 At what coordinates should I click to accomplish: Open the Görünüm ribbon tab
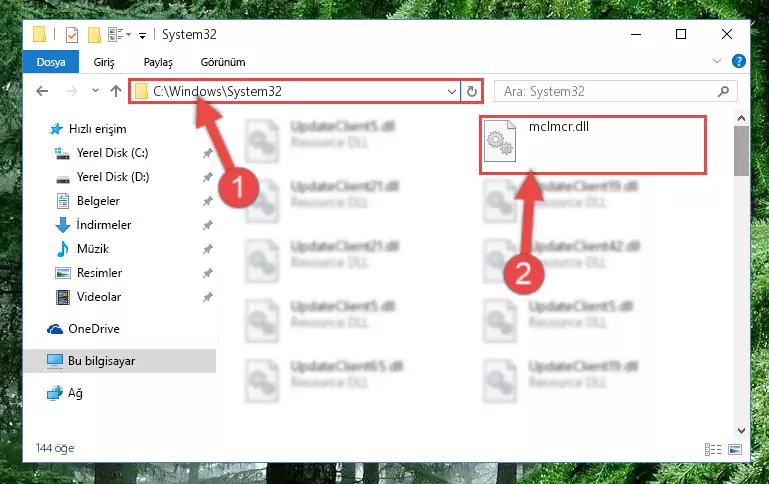point(223,62)
